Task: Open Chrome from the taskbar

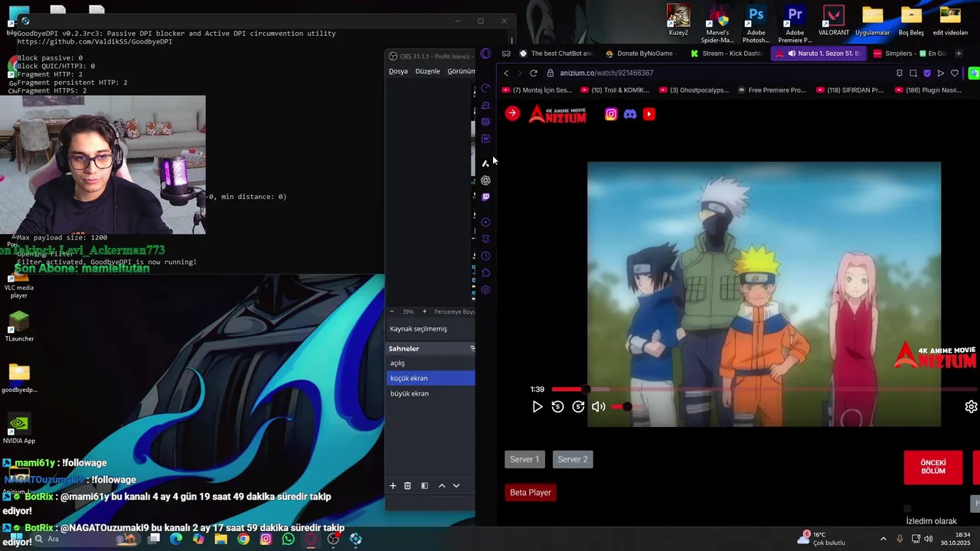Action: pyautogui.click(x=243, y=539)
